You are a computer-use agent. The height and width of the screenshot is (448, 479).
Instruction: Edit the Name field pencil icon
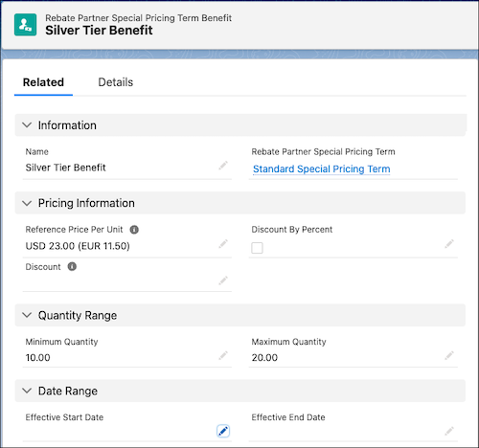coord(223,166)
